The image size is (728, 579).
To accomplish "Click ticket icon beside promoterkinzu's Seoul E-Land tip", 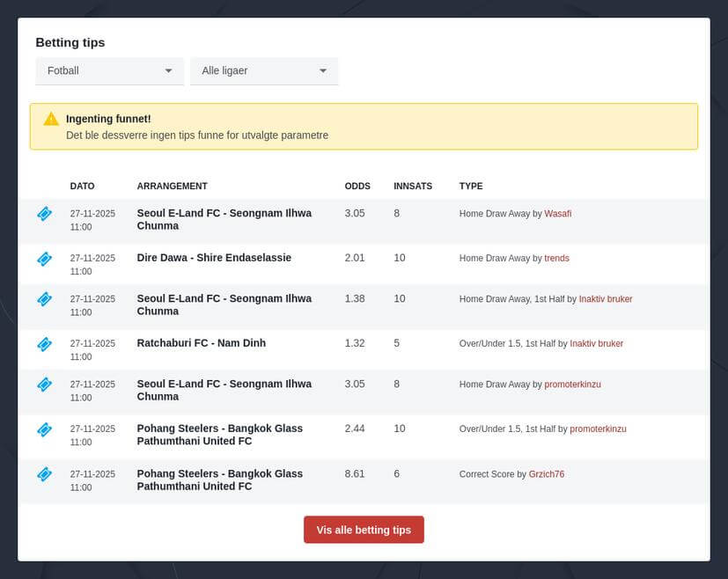I will click(x=44, y=385).
